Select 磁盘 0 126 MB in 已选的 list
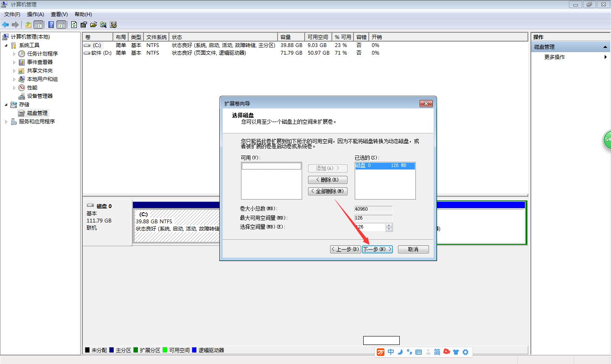This screenshot has height=364, width=611. coord(385,166)
